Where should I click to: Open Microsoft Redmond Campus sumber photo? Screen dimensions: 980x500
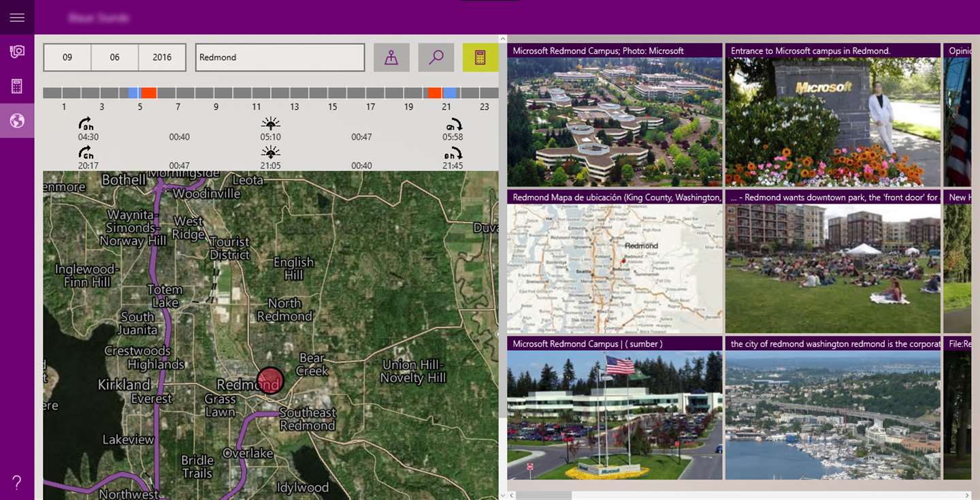615,408
